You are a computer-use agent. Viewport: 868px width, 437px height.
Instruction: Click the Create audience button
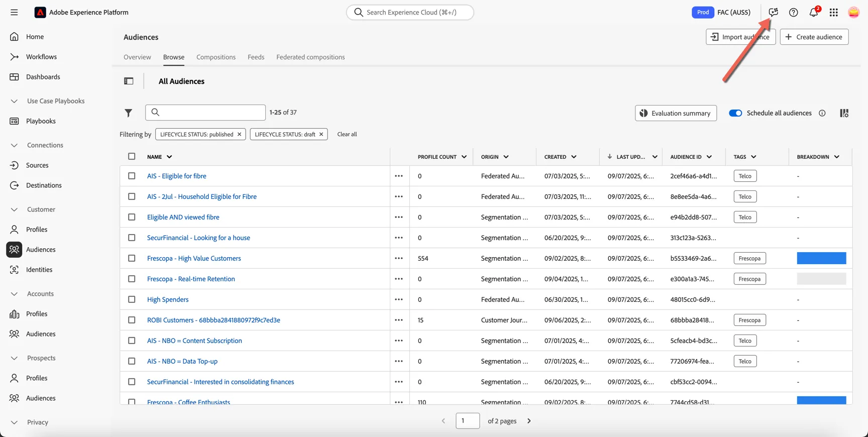point(814,37)
